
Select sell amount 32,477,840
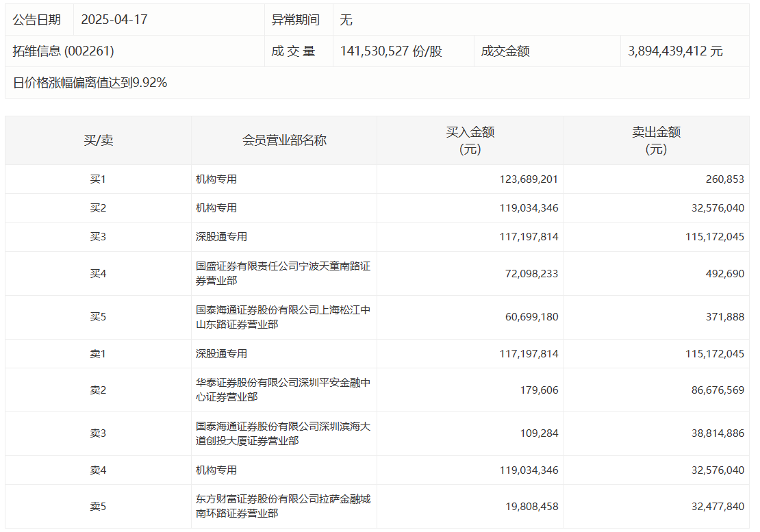pyautogui.click(x=718, y=506)
